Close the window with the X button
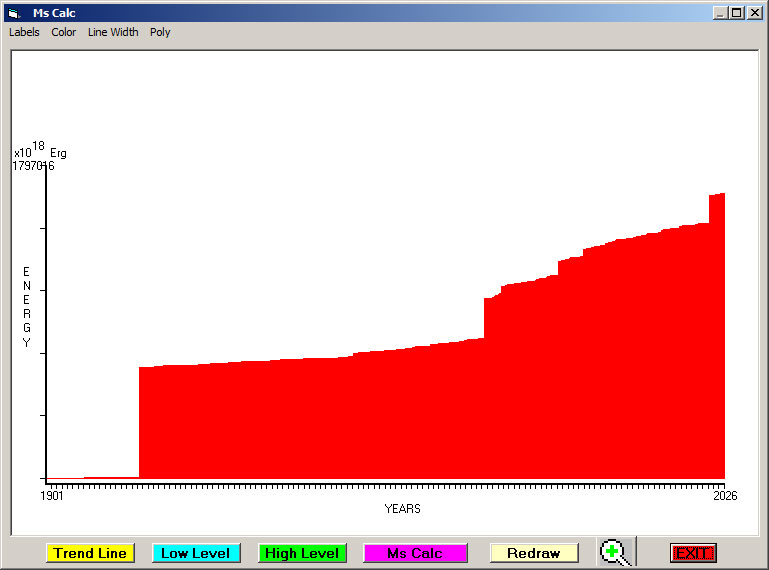 click(753, 13)
